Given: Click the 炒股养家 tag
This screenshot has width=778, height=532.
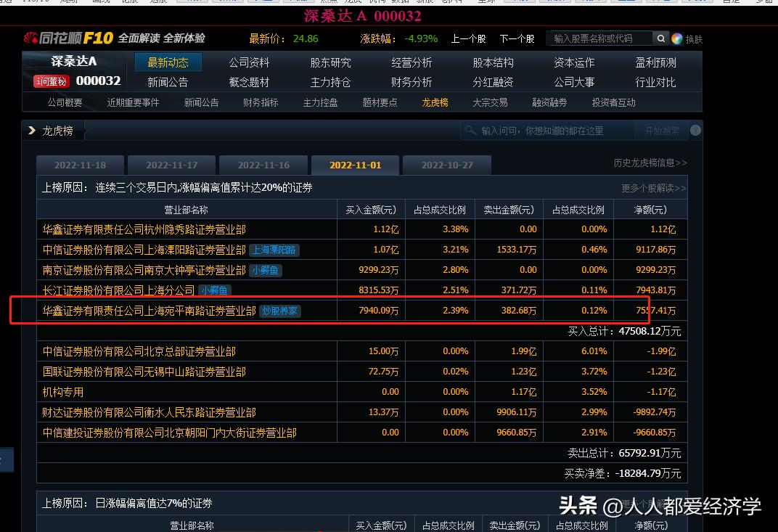Looking at the screenshot, I should point(280,311).
